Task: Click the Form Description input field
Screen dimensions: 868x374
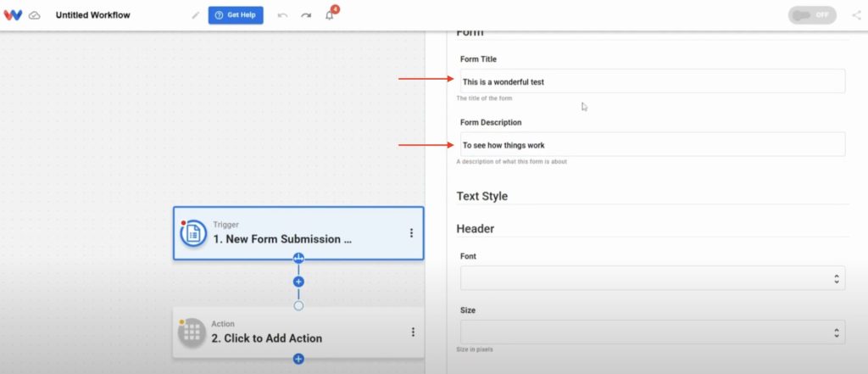Action: pos(653,145)
